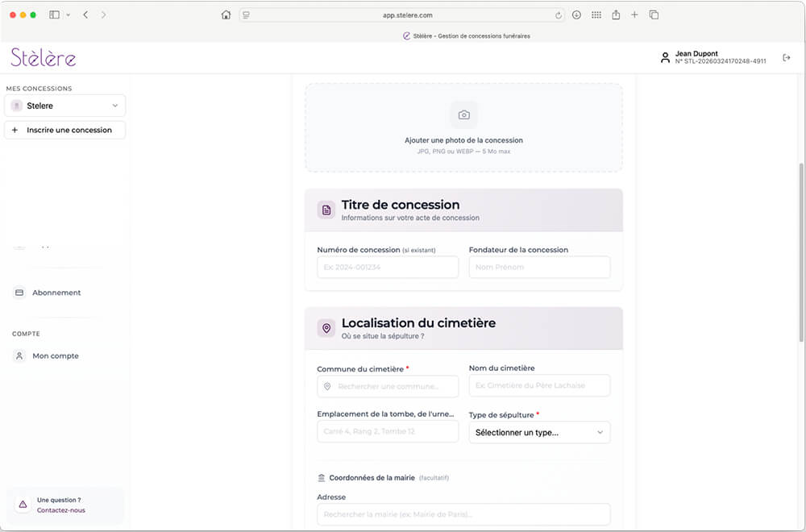806x532 pixels.
Task: Click the page settings icon in address bar
Action: (x=246, y=15)
